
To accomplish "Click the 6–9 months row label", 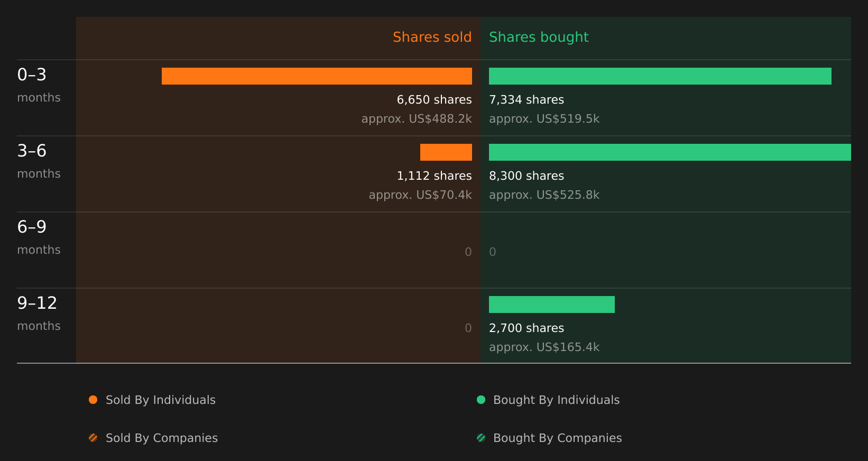I will pos(39,237).
